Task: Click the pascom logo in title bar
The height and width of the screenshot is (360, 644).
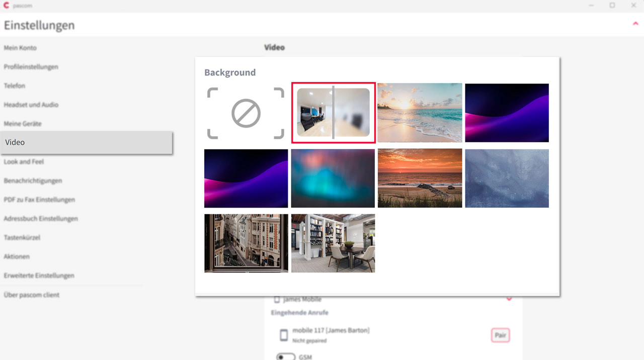Action: coord(6,6)
